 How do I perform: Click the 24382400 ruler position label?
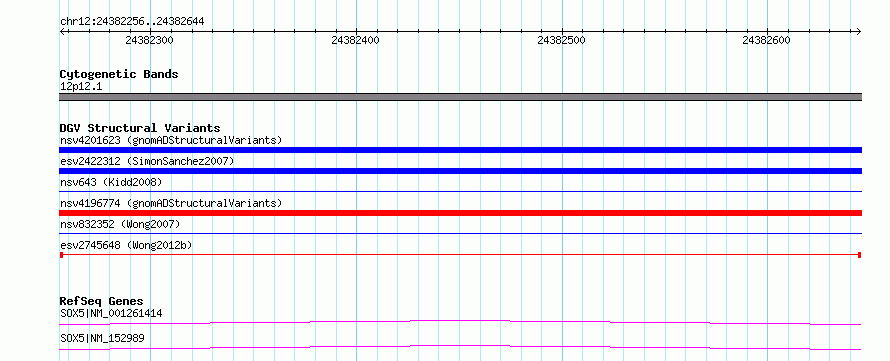355,40
